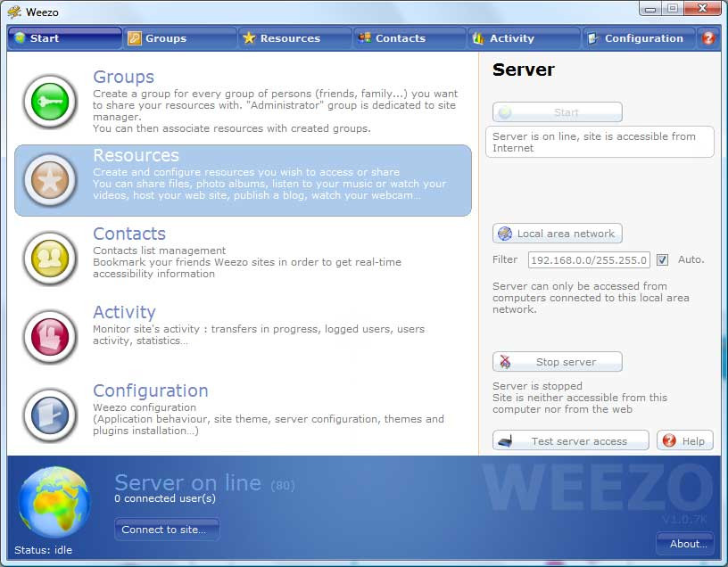This screenshot has height=567, width=728.
Task: Click the "0 connected user(s)" text
Action: [x=165, y=498]
